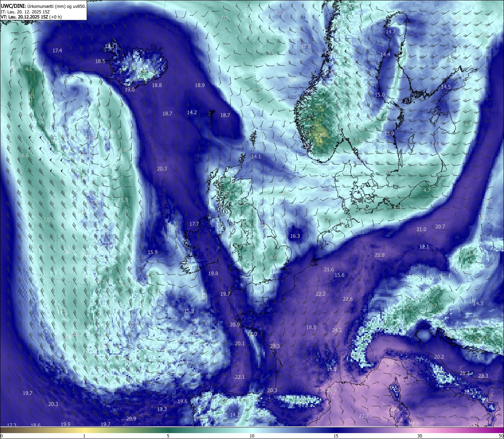Image resolution: width=504 pixels, height=439 pixels.
Task: Click the 19.6 value near northwest Spain
Action: (182, 401)
